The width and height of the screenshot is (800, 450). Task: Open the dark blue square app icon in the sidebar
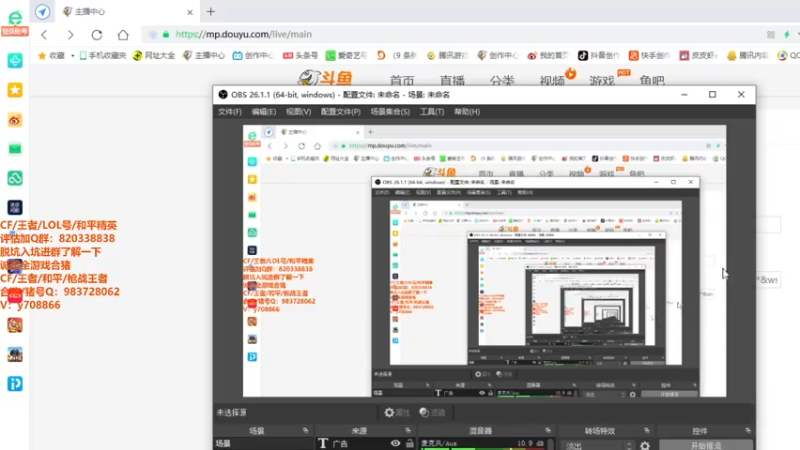15,208
